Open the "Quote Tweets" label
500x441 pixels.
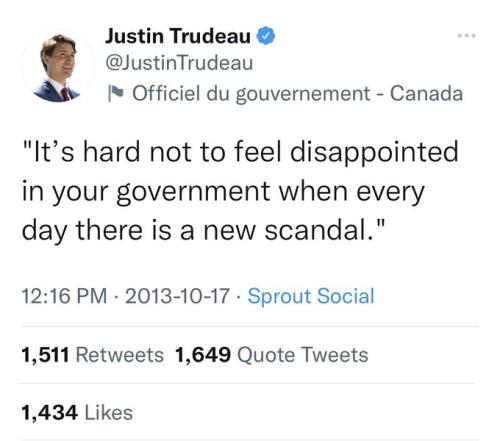point(303,355)
